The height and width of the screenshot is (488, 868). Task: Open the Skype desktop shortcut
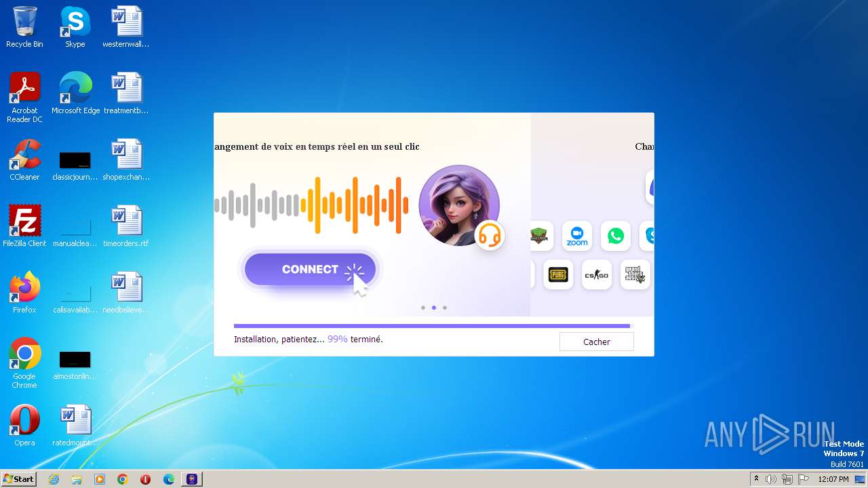point(75,27)
